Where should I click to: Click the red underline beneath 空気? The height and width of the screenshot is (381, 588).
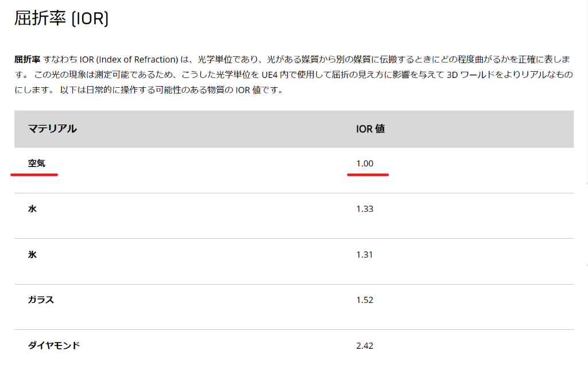34,175
